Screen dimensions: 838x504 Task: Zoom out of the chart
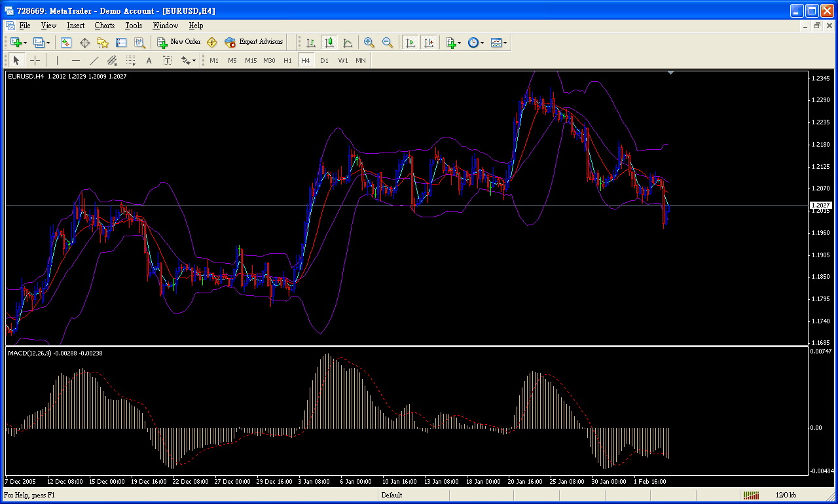[x=388, y=43]
